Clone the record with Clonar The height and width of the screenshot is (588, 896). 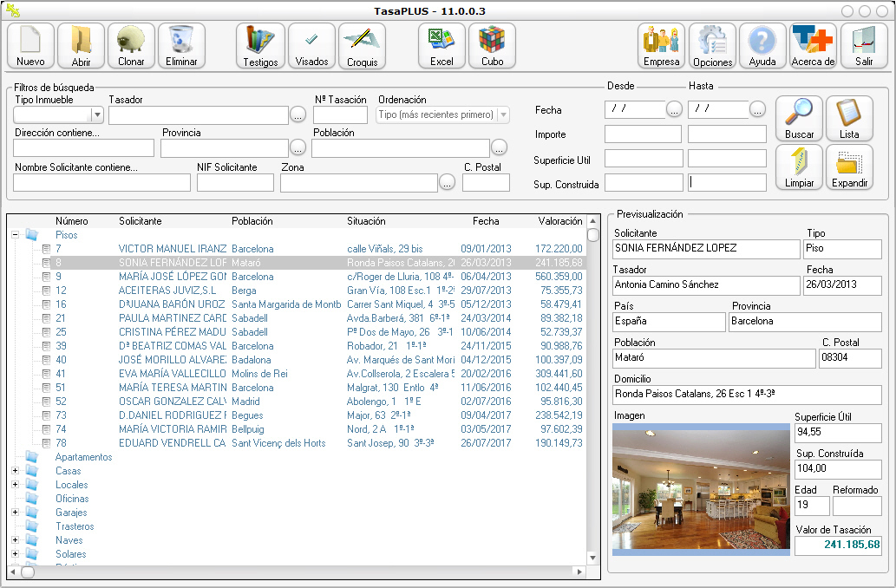point(131,45)
